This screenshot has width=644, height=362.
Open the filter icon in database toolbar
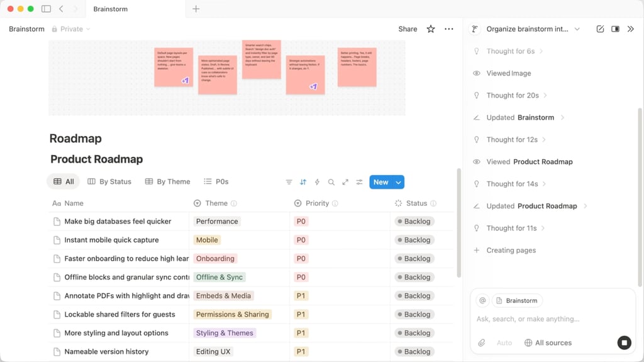click(x=289, y=182)
